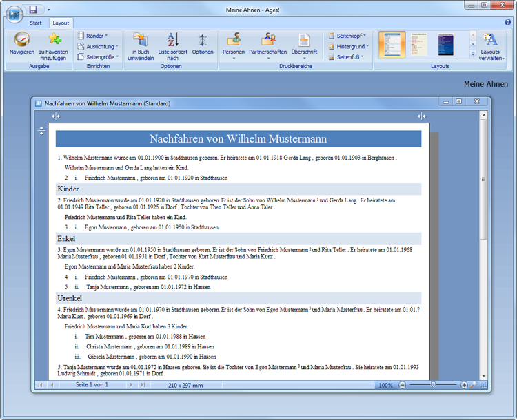Open Layouts verwalten
Viewport: 517px width, 420px height.
[x=491, y=41]
